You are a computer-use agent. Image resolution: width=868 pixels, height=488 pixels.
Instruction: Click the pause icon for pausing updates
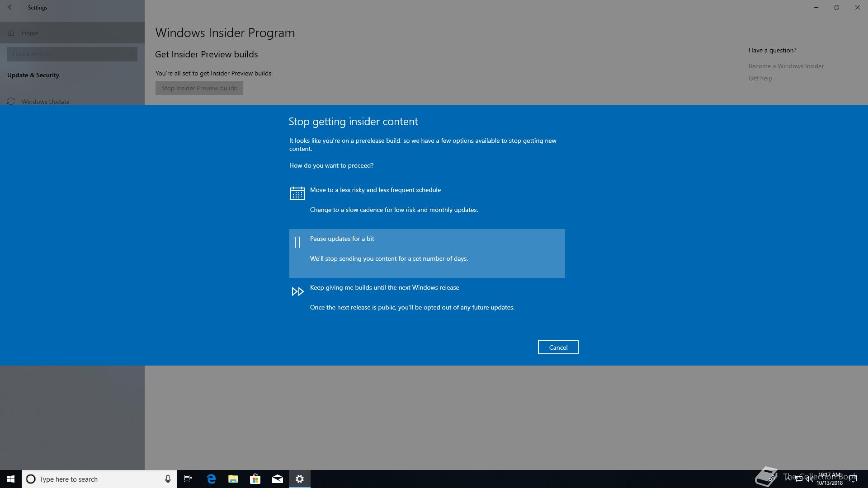297,243
